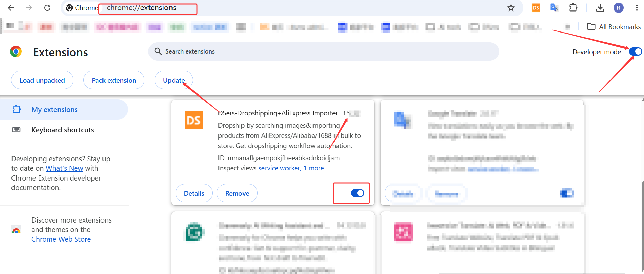
Task: Open the Google Translate toolbar extension
Action: click(x=554, y=8)
